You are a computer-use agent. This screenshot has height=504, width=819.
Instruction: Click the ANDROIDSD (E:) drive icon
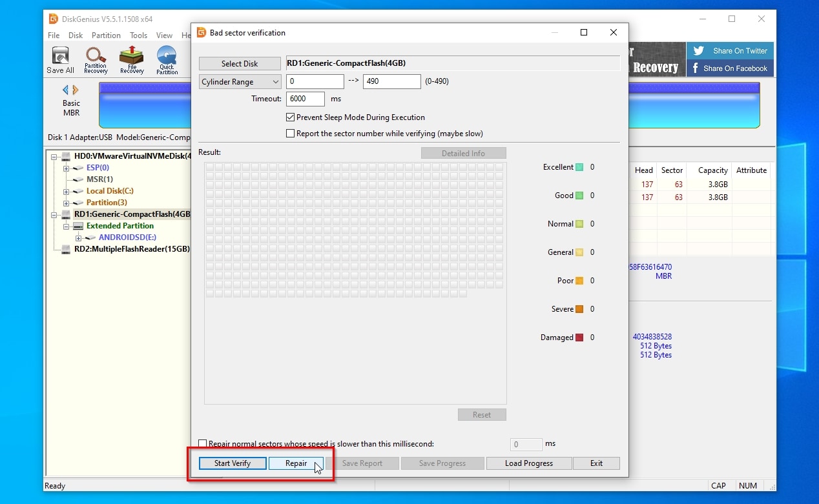tap(90, 237)
